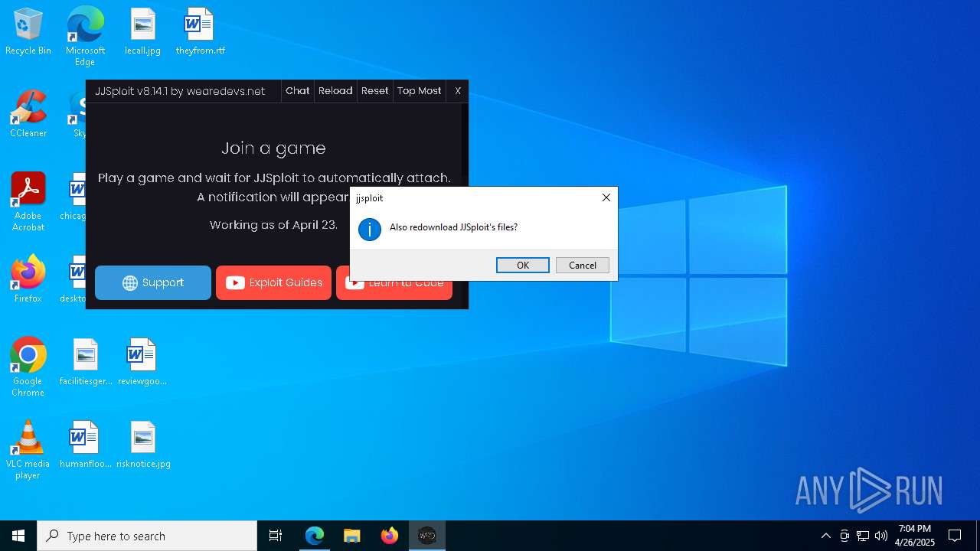
Task: Open Firefox from the taskbar
Action: (x=390, y=536)
